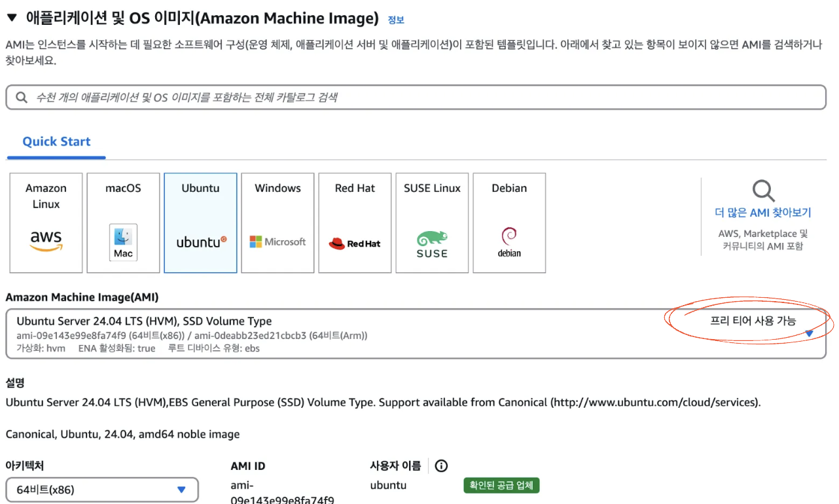Select the macOS AMI card
Image resolution: width=839 pixels, height=504 pixels.
(123, 223)
